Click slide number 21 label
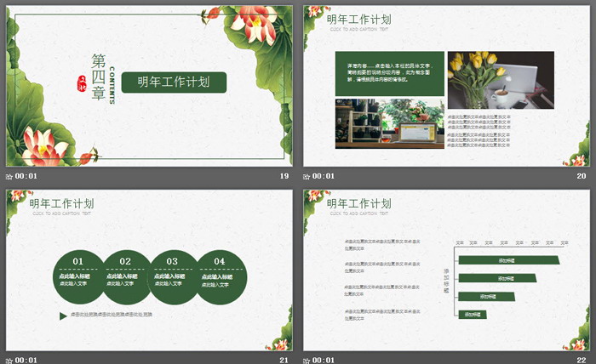596x364 pixels. click(284, 361)
